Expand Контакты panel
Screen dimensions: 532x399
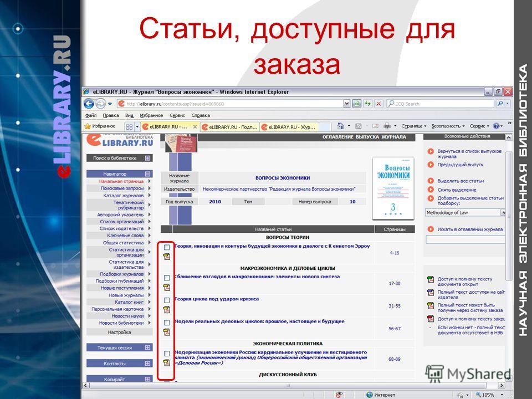147,364
